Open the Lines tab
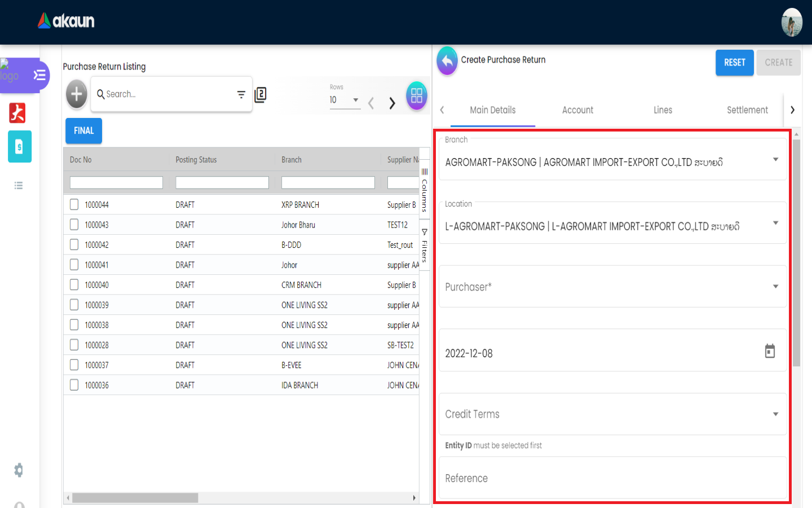Viewport: 812px width, 508px height. point(663,110)
